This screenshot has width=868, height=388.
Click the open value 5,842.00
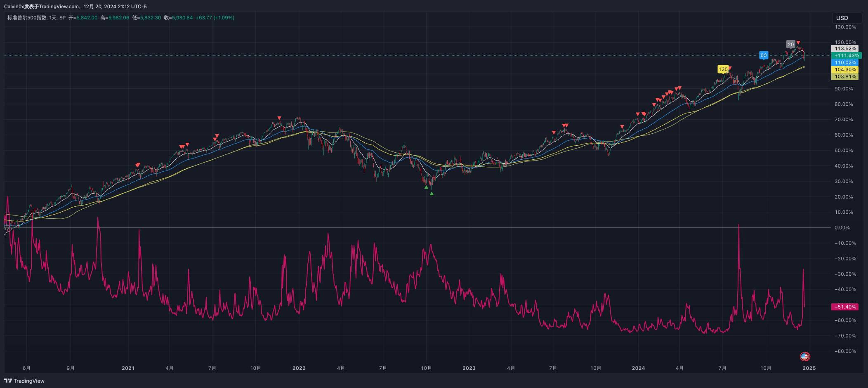[87, 18]
